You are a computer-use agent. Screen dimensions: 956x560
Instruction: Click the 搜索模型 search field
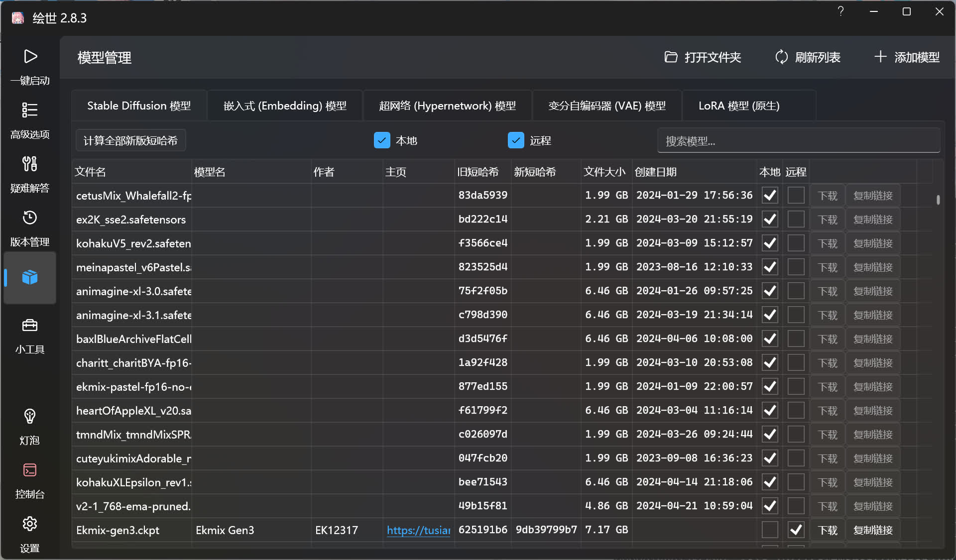click(x=798, y=141)
